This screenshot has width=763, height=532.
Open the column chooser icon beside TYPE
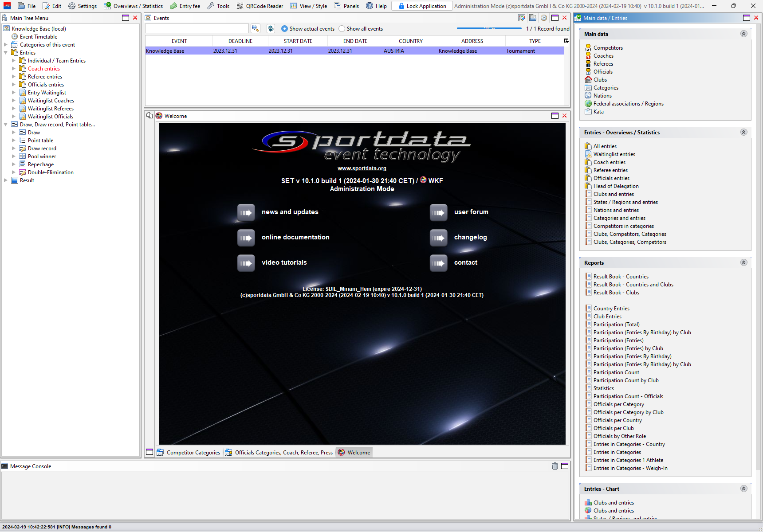tap(566, 41)
